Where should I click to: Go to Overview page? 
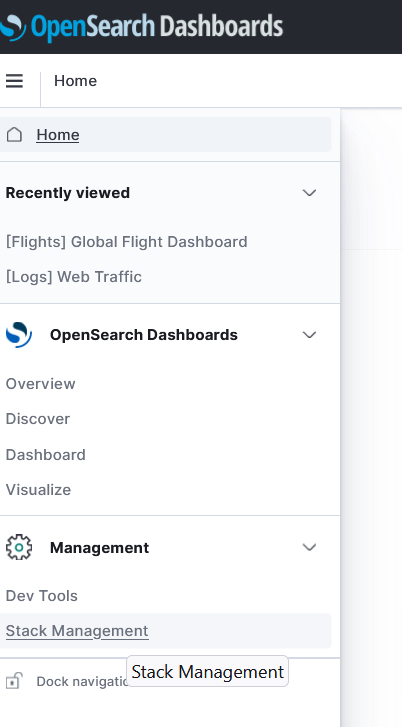click(x=40, y=384)
